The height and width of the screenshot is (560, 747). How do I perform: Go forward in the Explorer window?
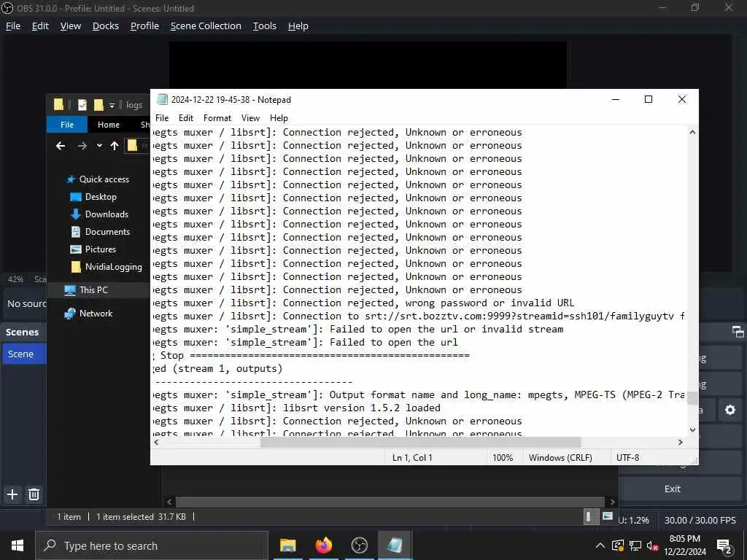[82, 146]
